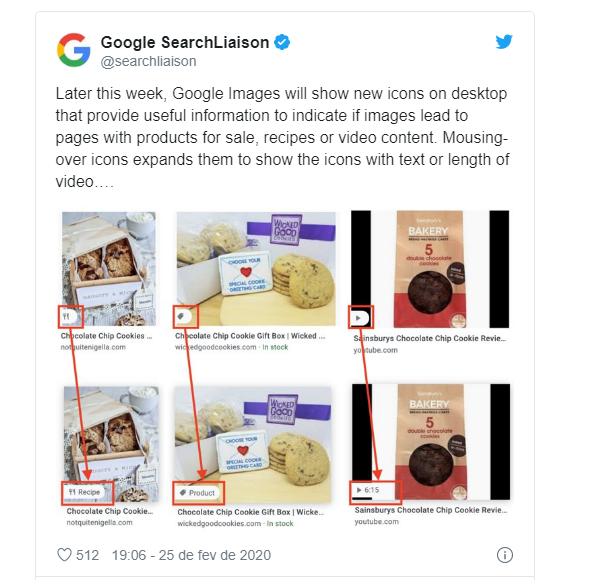Click the Google SearchLiaison display name
This screenshot has height=580, width=599.
point(185,42)
